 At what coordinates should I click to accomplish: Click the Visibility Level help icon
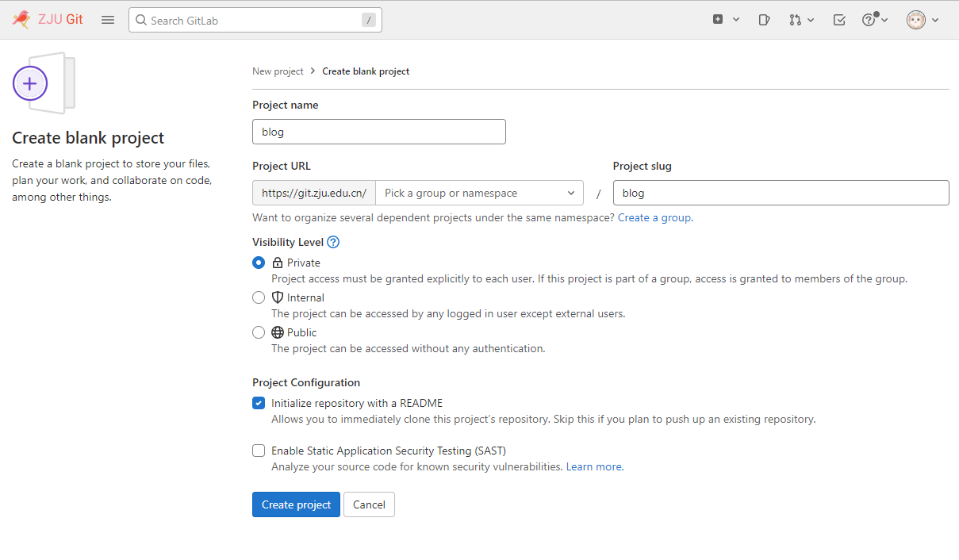(x=333, y=242)
